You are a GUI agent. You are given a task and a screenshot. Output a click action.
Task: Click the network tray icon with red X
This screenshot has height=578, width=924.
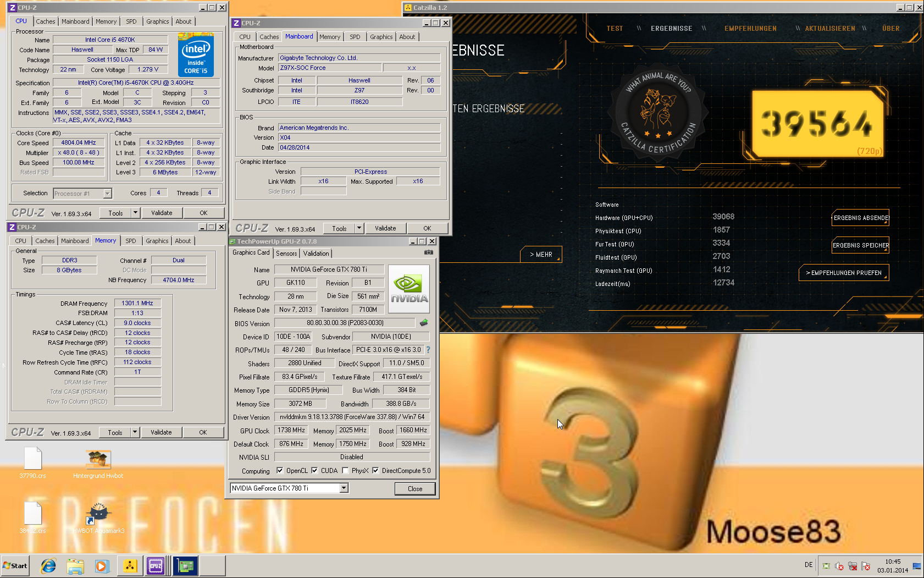tap(853, 566)
